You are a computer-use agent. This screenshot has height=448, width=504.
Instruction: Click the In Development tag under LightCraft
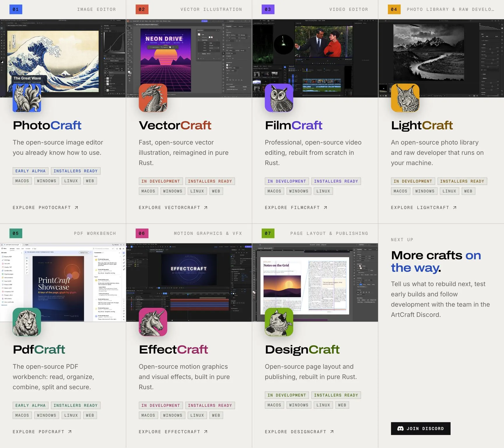tap(413, 181)
